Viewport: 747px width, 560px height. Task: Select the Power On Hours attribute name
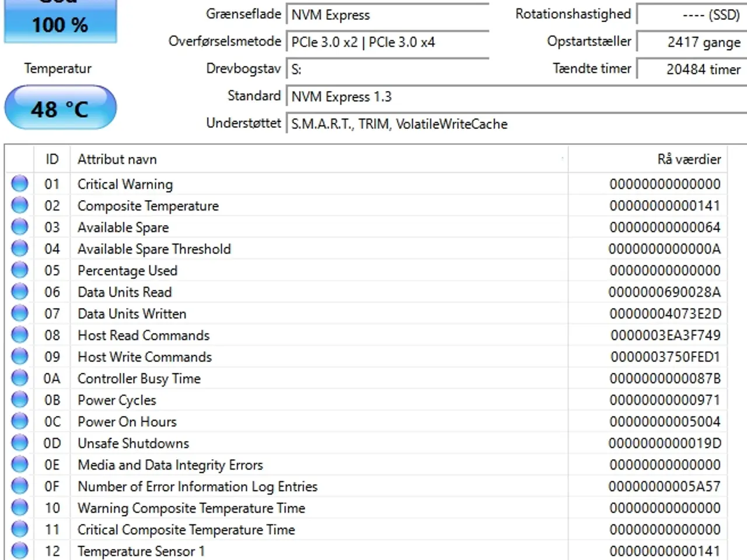(x=127, y=422)
